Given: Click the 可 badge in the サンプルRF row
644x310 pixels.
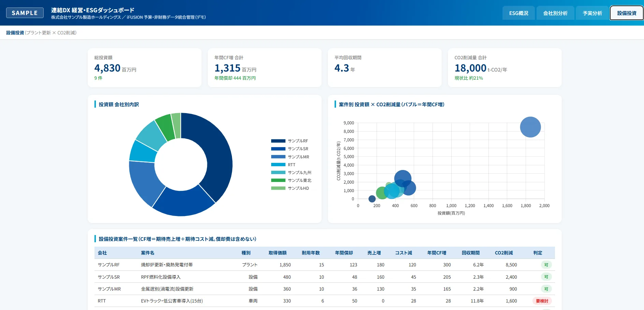Looking at the screenshot, I should point(546,265).
